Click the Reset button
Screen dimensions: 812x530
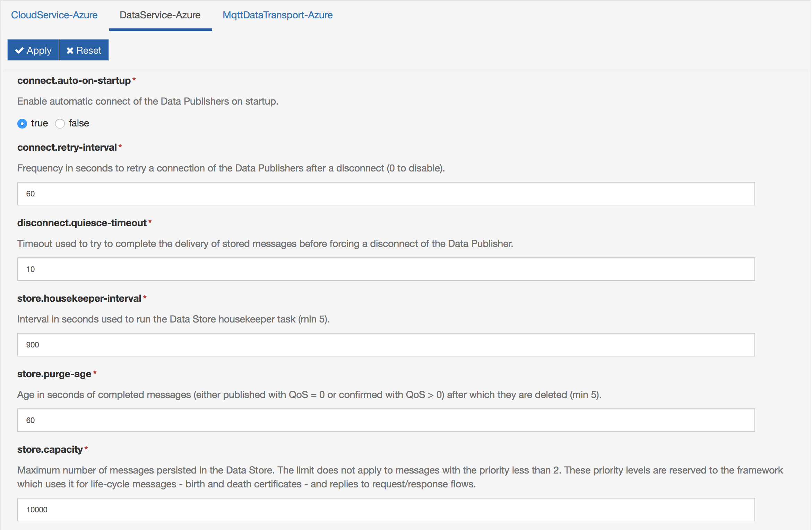(x=84, y=50)
